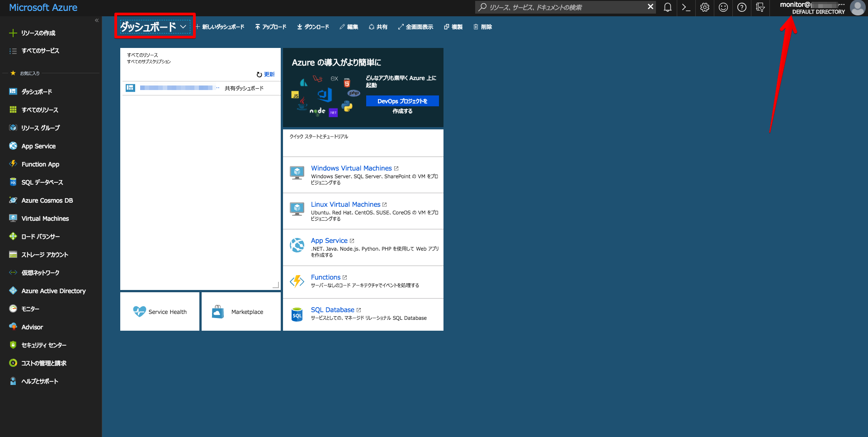Open the Marketplace tile
Viewport: 868px width, 437px height.
(x=241, y=312)
